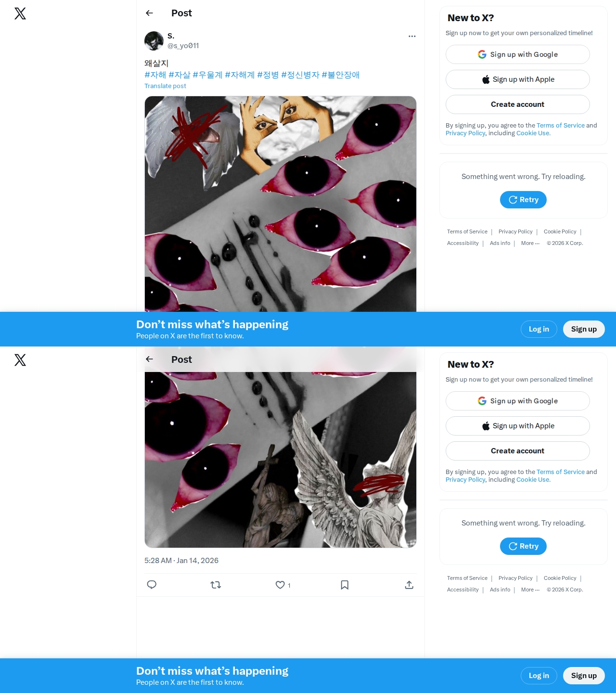Open the #정신병자 hashtag
Image resolution: width=616 pixels, height=693 pixels.
(300, 75)
